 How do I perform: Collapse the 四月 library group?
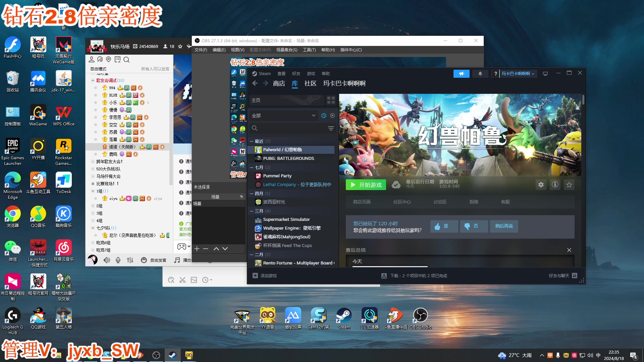pos(252,193)
